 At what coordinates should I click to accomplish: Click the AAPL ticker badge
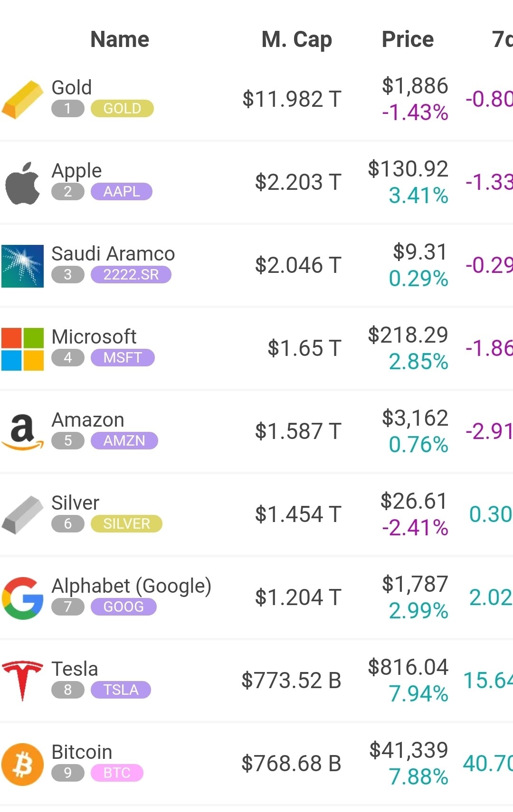coord(122,192)
